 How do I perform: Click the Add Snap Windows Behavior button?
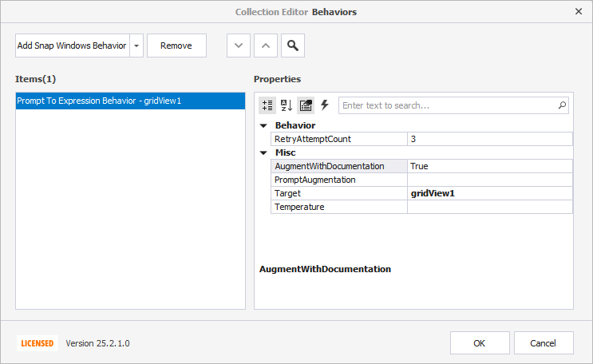73,45
